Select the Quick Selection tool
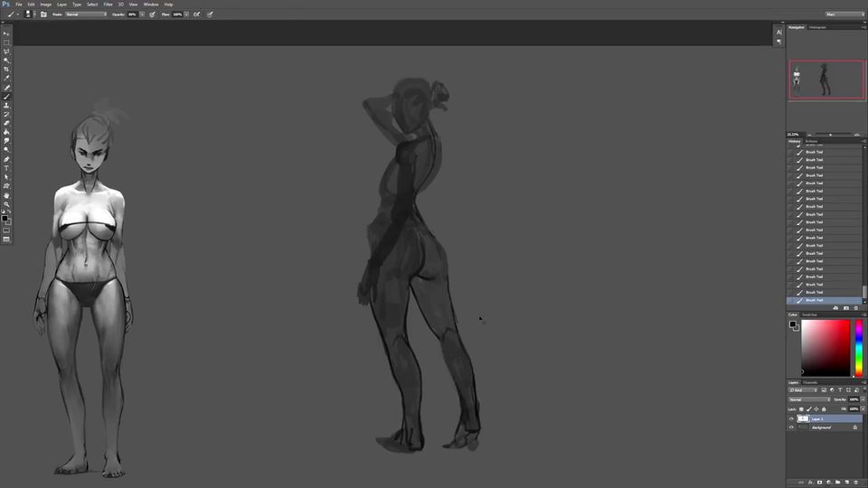 click(6, 61)
